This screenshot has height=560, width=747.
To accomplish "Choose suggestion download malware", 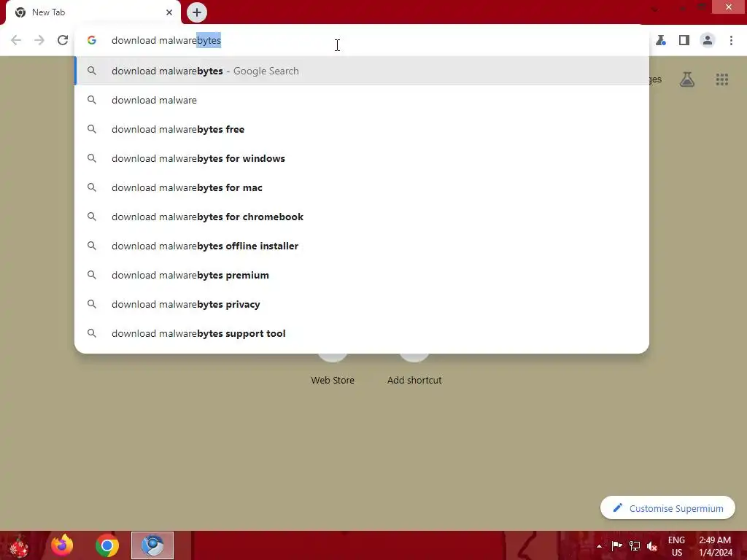I will [362, 100].
